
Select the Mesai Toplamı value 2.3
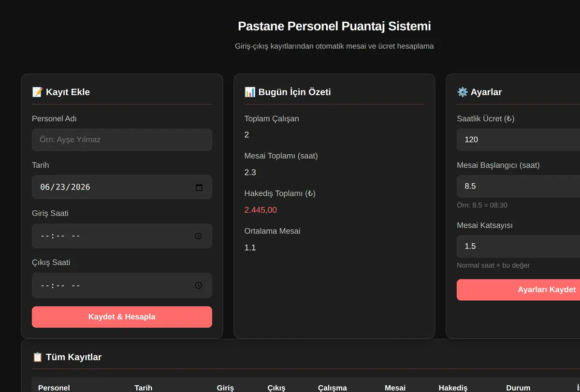pos(250,172)
